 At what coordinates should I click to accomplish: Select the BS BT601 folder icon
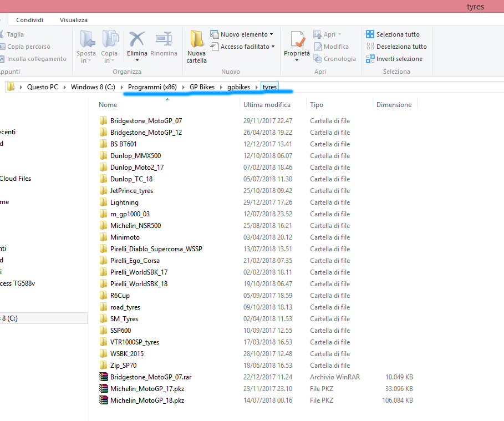[103, 144]
